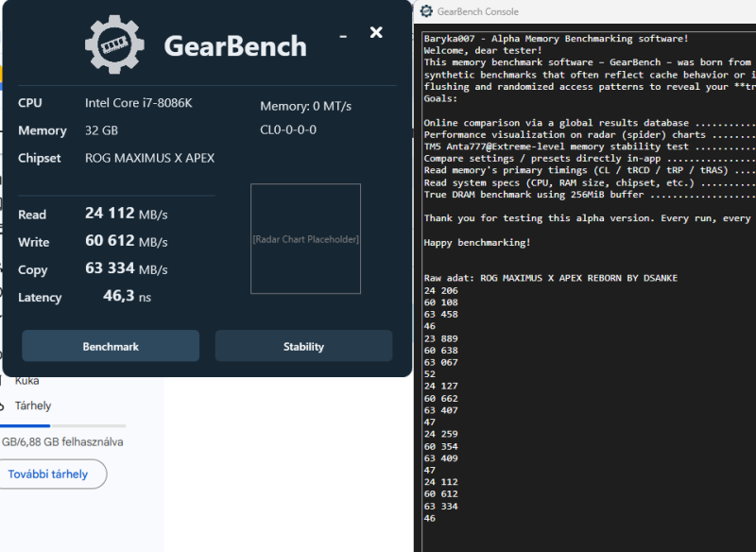Click the storage usage progress bar
Viewport: 756px width, 552px height.
click(x=62, y=425)
